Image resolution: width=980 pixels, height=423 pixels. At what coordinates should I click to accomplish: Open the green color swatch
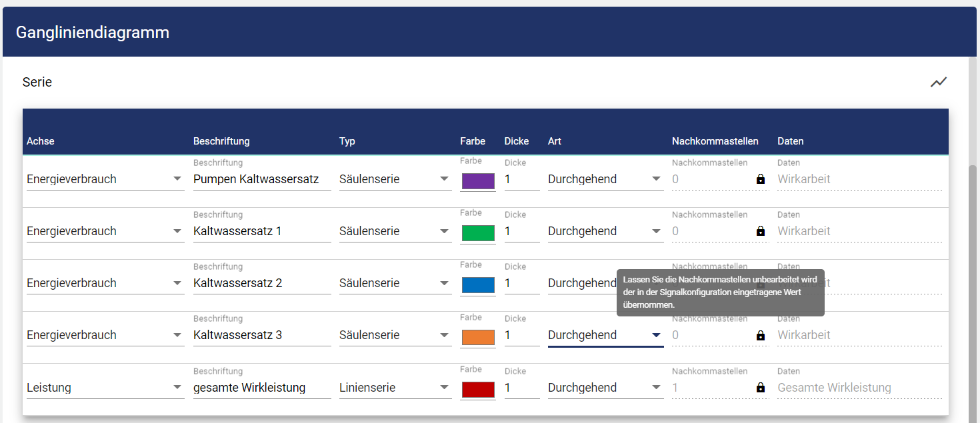tap(478, 233)
